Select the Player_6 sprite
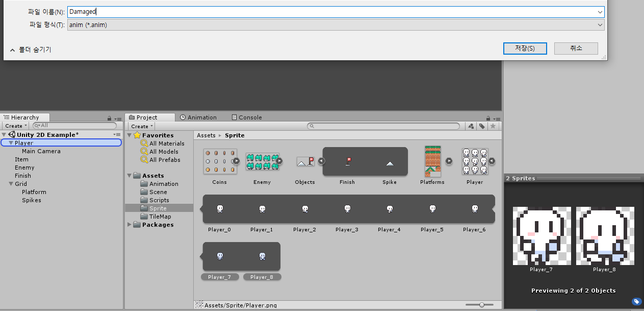644x311 pixels. pyautogui.click(x=475, y=208)
